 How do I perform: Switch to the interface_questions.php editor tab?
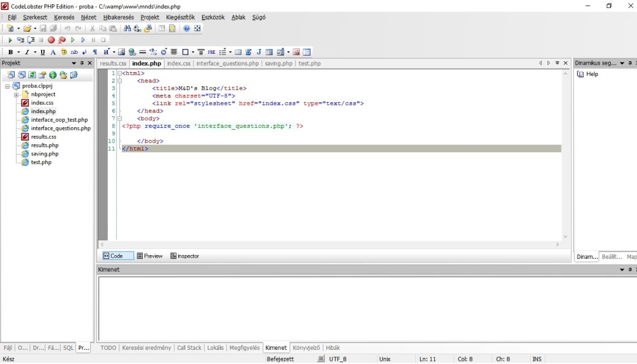click(x=227, y=64)
